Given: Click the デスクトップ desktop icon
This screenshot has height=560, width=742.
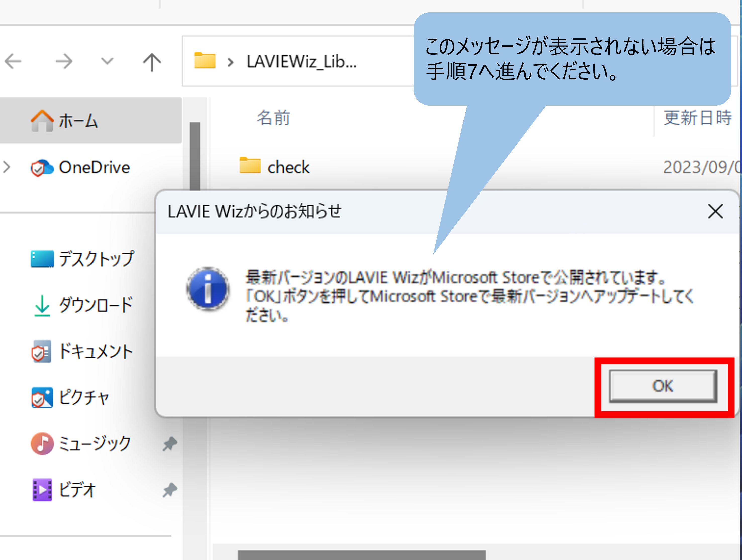Looking at the screenshot, I should click(42, 259).
